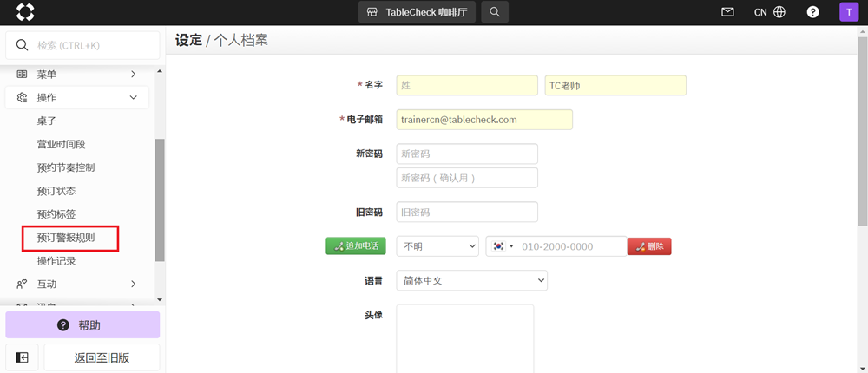Focus the 电子邮箱 email field
Screen dimensions: 868x373
484,120
